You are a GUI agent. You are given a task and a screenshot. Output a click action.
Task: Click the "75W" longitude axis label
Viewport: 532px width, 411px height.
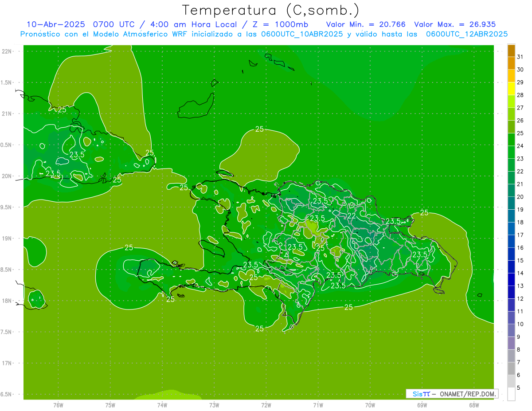point(110,405)
